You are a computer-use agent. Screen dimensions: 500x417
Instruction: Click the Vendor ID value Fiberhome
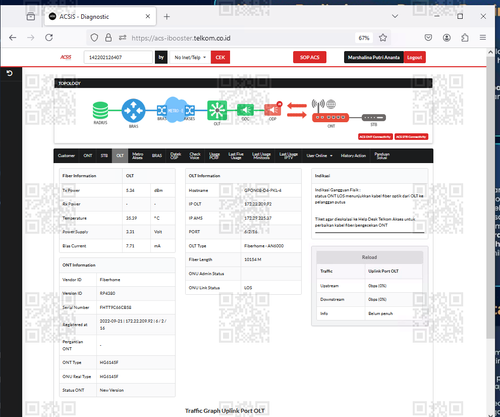(110, 279)
